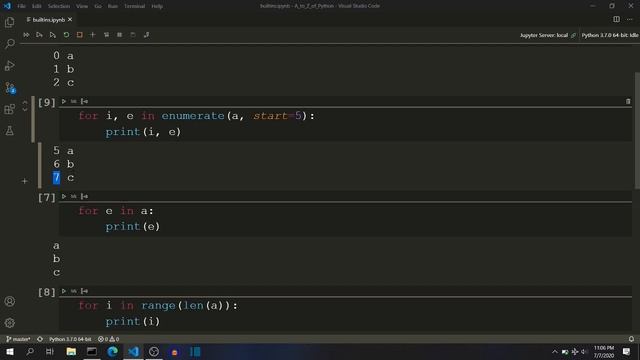Open the Run menu
The width and height of the screenshot is (640, 360).
point(113,6)
